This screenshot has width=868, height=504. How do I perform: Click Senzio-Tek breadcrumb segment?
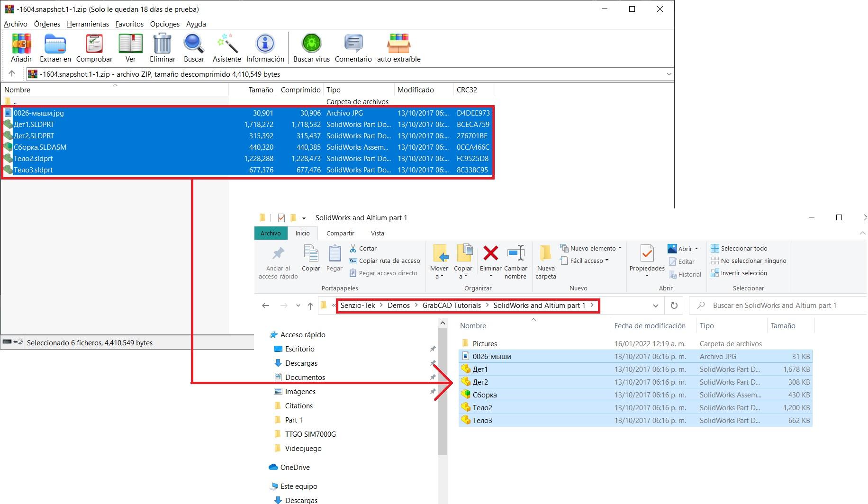click(x=358, y=306)
